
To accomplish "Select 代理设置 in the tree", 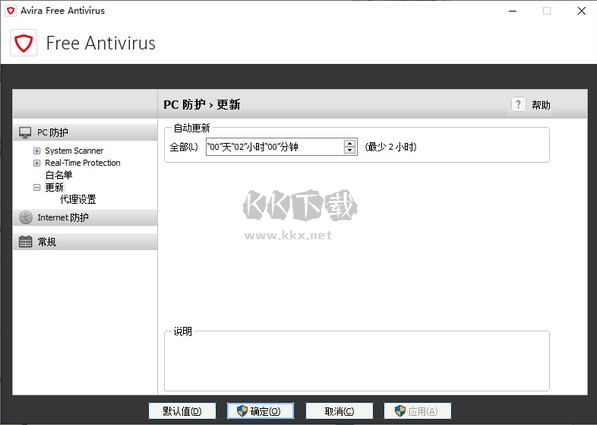I will [x=78, y=200].
